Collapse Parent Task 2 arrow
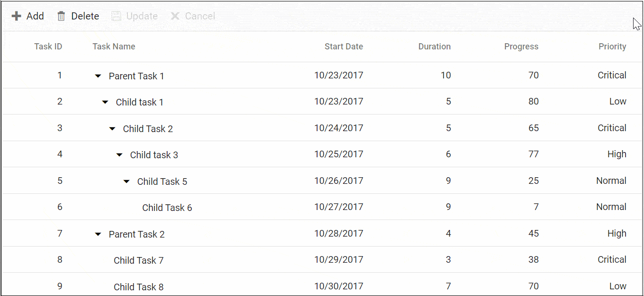 click(x=98, y=234)
